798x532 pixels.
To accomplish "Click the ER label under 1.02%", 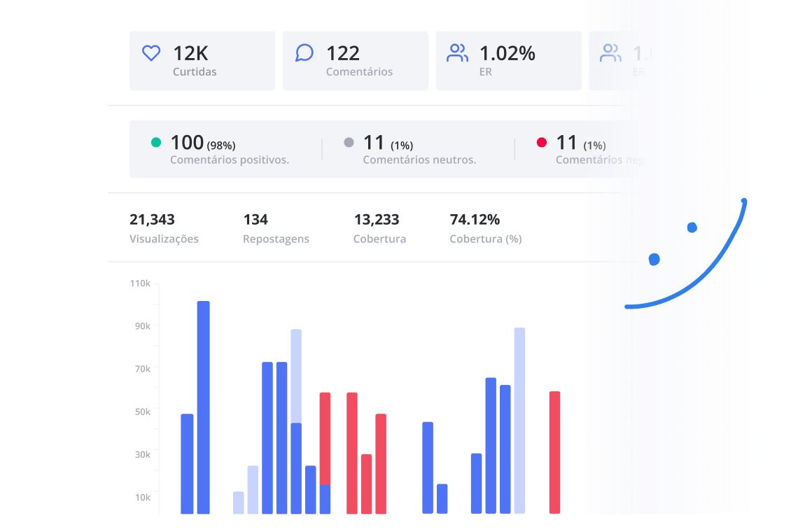I will (x=486, y=72).
